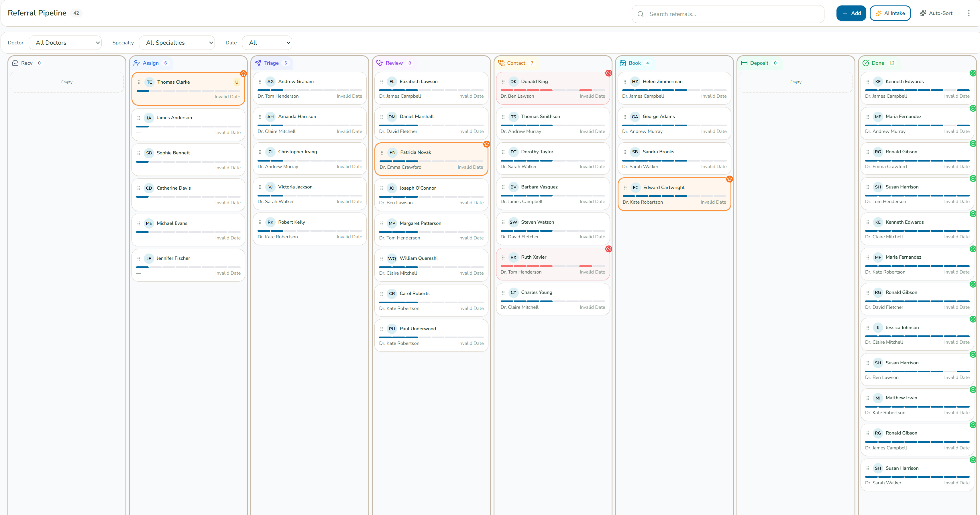Click the calendar icon beside the Book column title
This screenshot has width=980, height=515.
(x=622, y=63)
